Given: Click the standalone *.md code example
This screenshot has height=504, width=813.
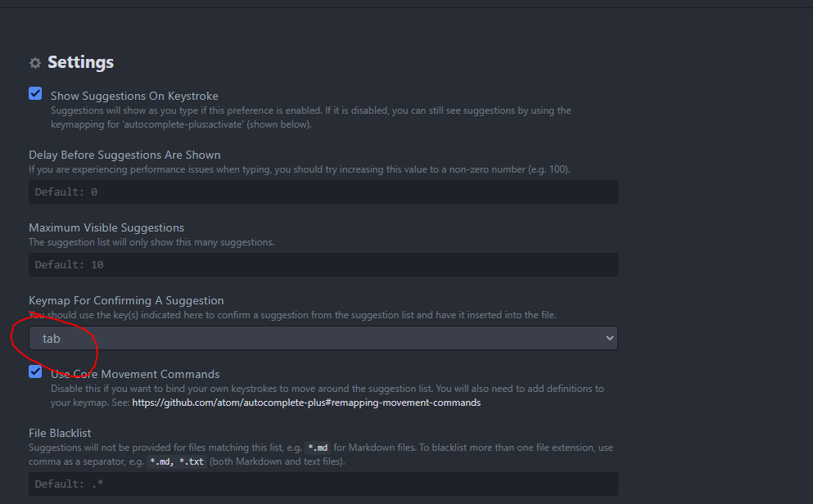Looking at the screenshot, I should (318, 448).
